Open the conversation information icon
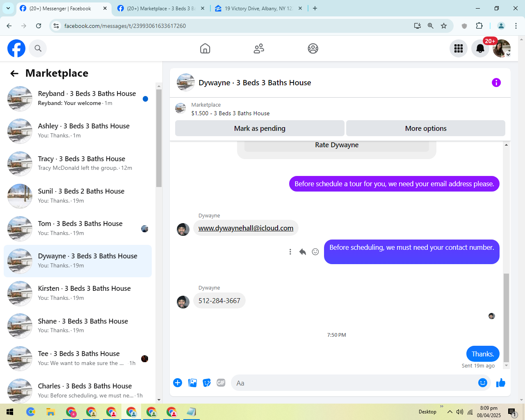This screenshot has height=420, width=525. click(x=496, y=82)
